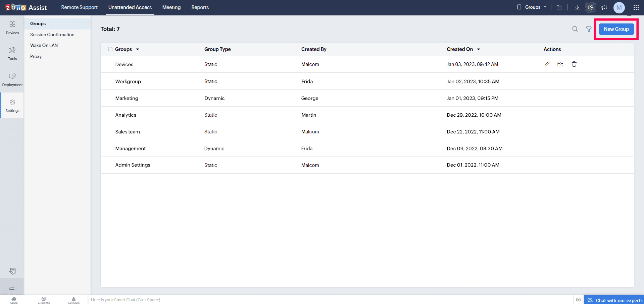This screenshot has height=304, width=644.
Task: Click the New Group button
Action: pyautogui.click(x=616, y=29)
